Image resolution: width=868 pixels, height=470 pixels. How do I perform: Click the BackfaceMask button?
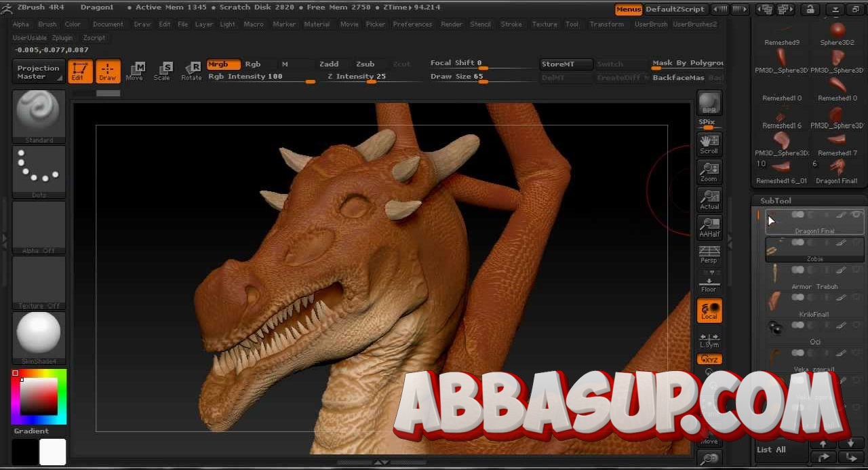pos(678,78)
